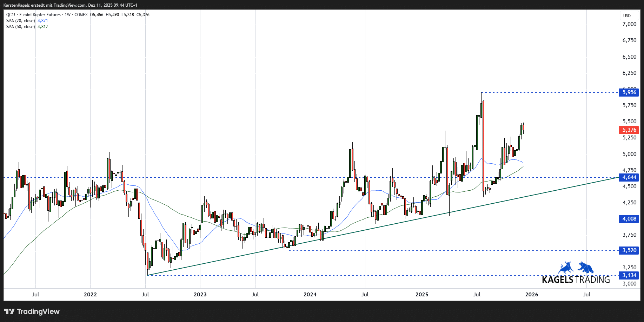Click the KAGELS TRADING wordmark
The image size is (644, 322).
click(576, 280)
